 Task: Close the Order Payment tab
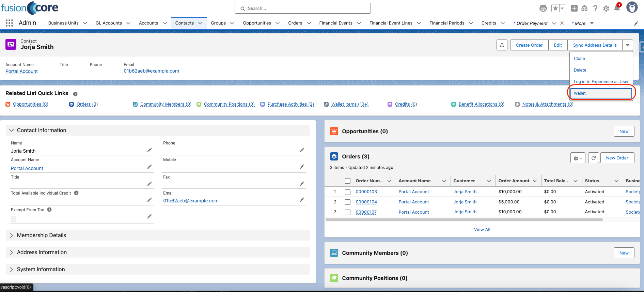[x=562, y=23]
